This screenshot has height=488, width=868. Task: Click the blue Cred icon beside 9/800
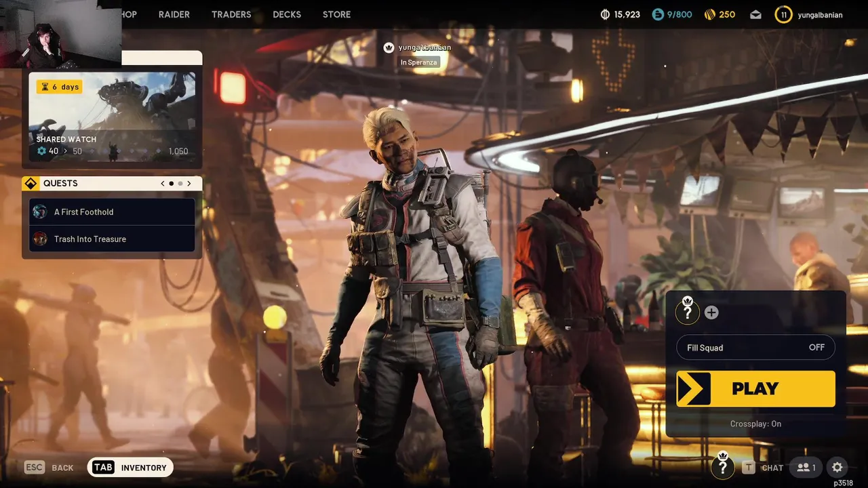(x=657, y=14)
